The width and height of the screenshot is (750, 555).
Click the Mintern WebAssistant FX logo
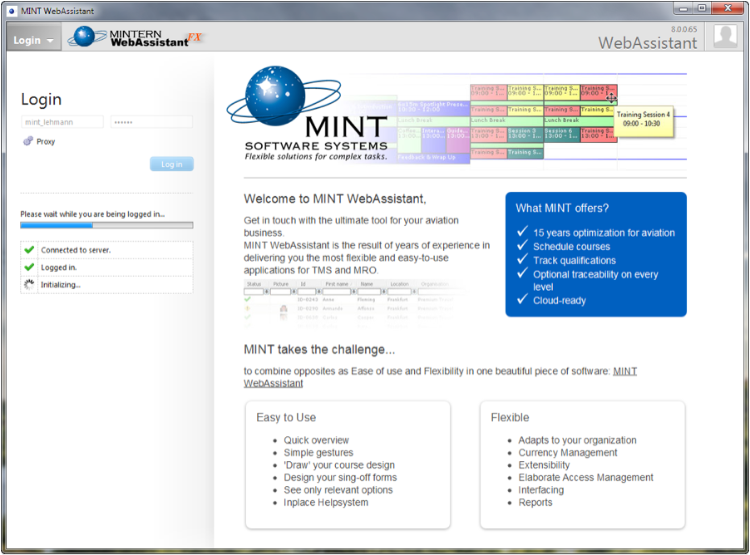[x=134, y=37]
